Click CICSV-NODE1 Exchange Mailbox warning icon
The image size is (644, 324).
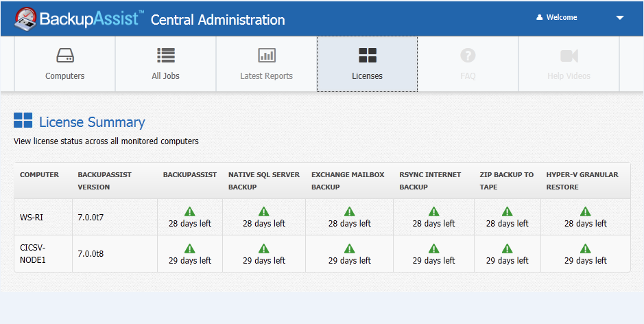tap(350, 248)
